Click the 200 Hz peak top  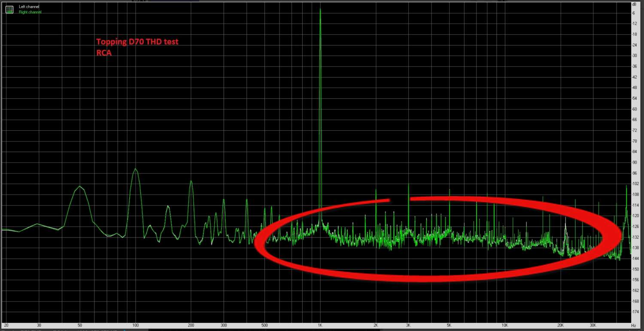pyautogui.click(x=191, y=181)
